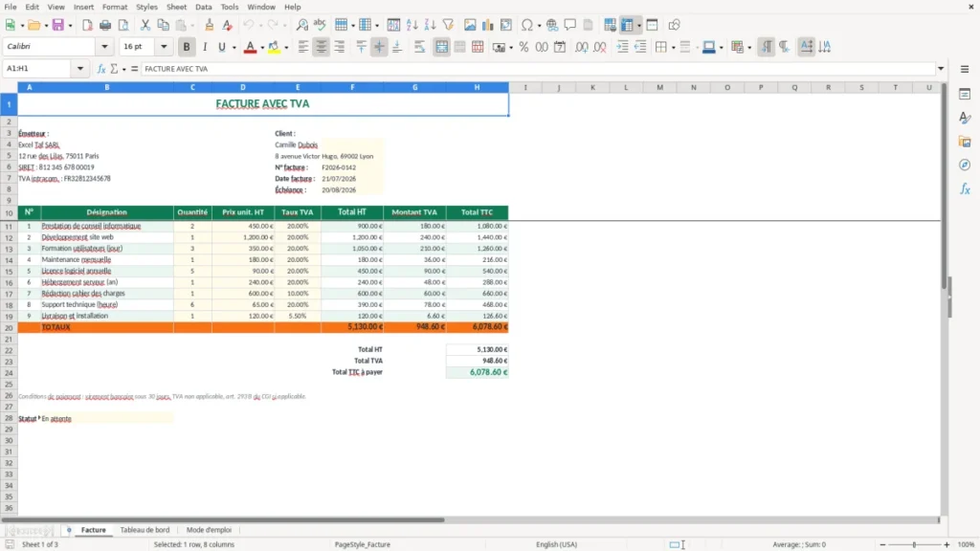Toggle Bold formatting

point(187,47)
